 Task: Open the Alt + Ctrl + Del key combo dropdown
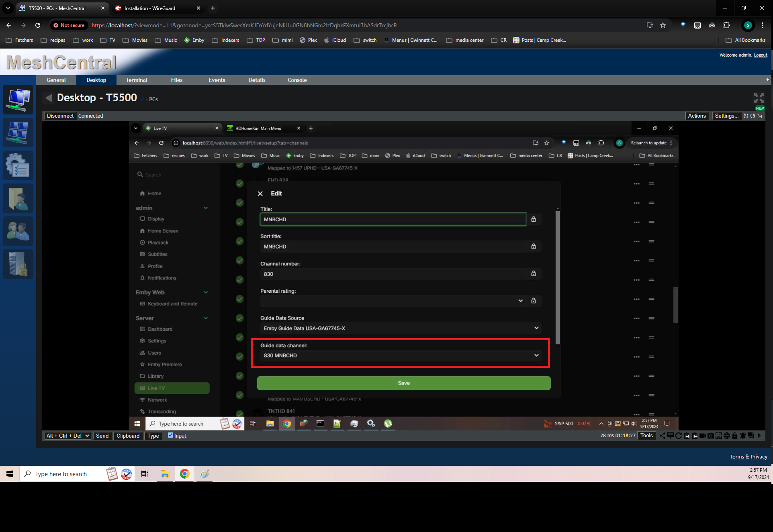[x=67, y=436]
